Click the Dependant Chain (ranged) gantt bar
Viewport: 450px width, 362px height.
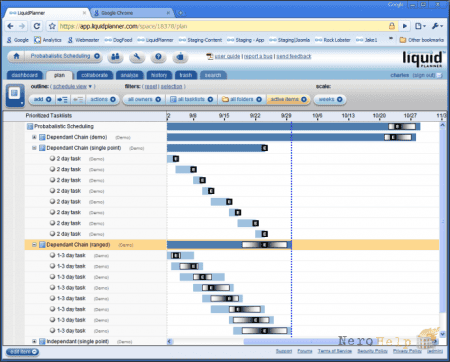click(x=229, y=245)
